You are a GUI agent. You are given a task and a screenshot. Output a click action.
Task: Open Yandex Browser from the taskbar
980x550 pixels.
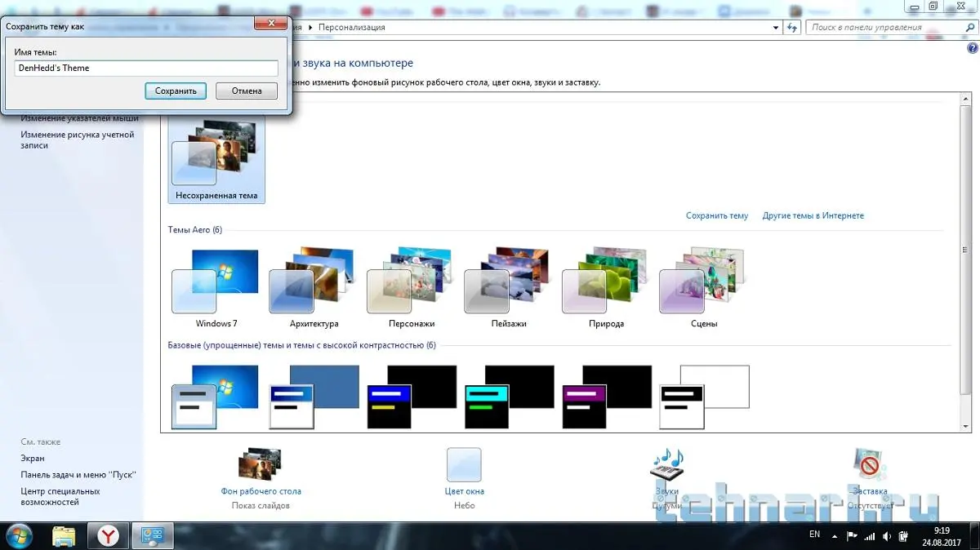(x=108, y=535)
